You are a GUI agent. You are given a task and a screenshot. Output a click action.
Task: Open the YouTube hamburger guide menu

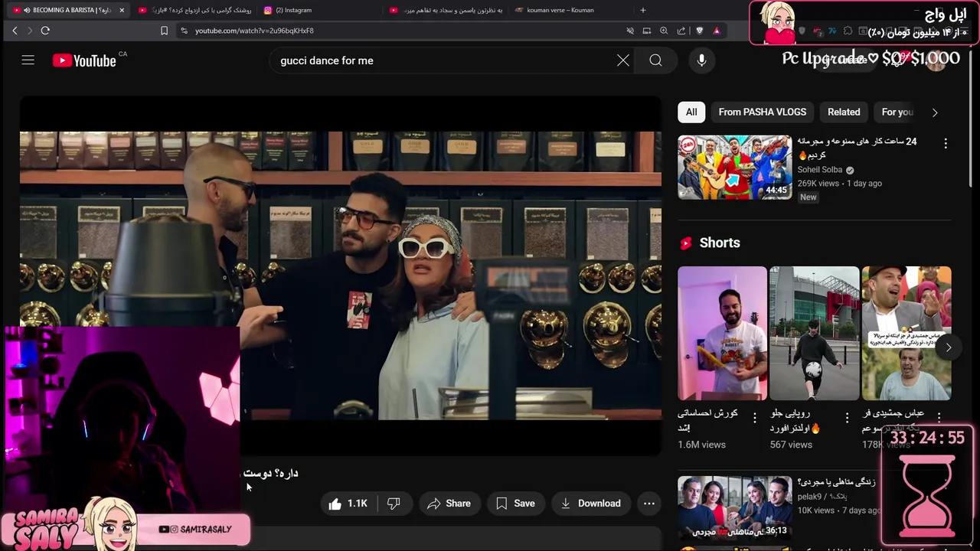coord(28,60)
